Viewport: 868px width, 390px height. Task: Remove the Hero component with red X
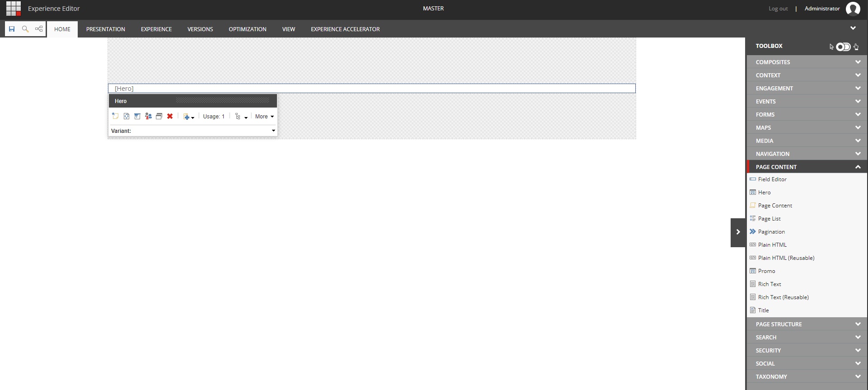coord(170,116)
